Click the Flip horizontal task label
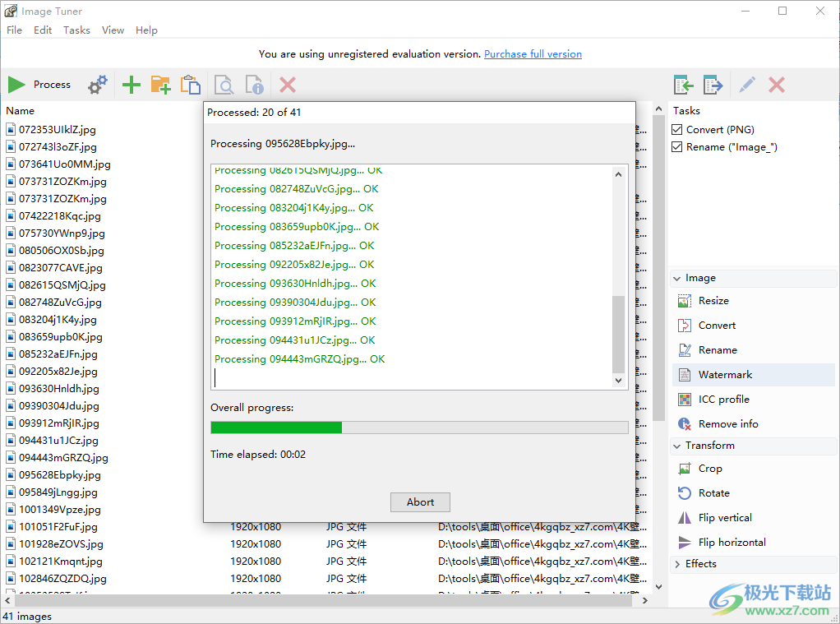The width and height of the screenshot is (840, 624). [x=732, y=543]
